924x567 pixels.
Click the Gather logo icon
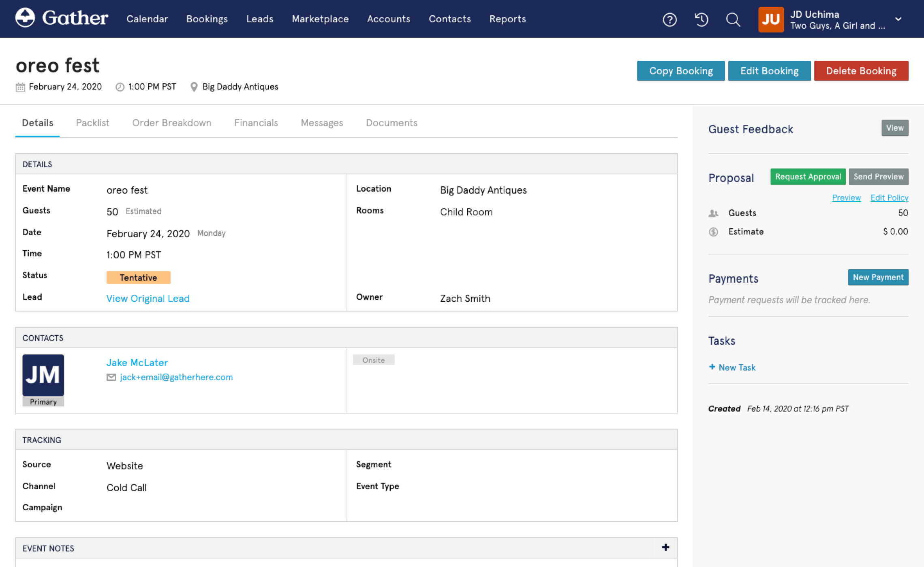[x=25, y=18]
